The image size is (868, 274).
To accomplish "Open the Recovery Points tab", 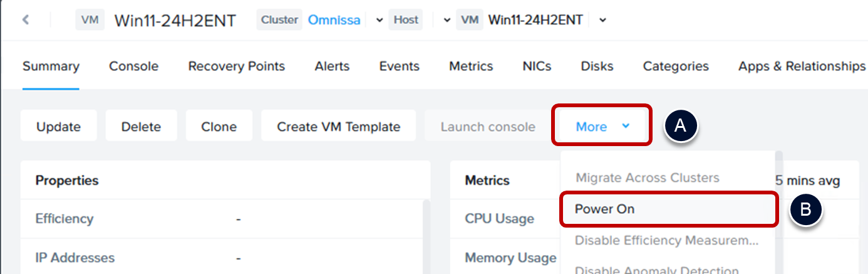I will pos(236,66).
